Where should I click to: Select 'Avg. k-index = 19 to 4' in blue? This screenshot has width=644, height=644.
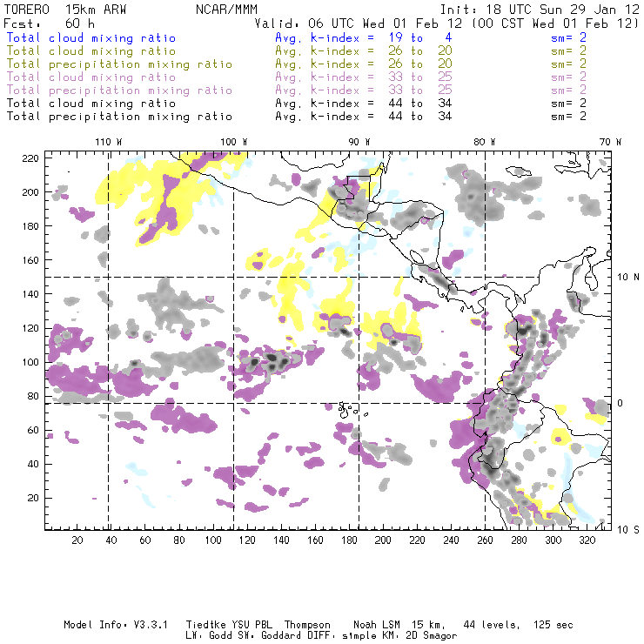364,37
